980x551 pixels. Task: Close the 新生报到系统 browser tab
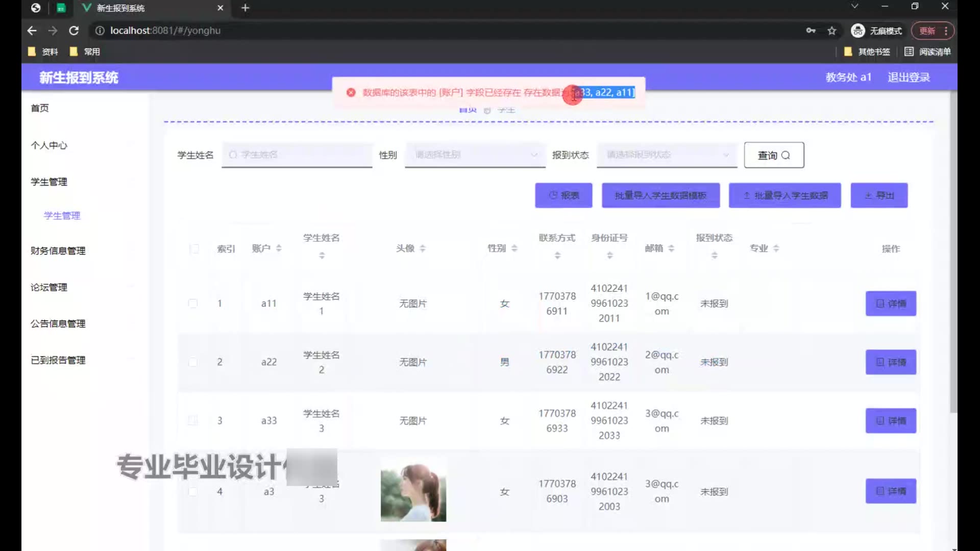tap(220, 8)
